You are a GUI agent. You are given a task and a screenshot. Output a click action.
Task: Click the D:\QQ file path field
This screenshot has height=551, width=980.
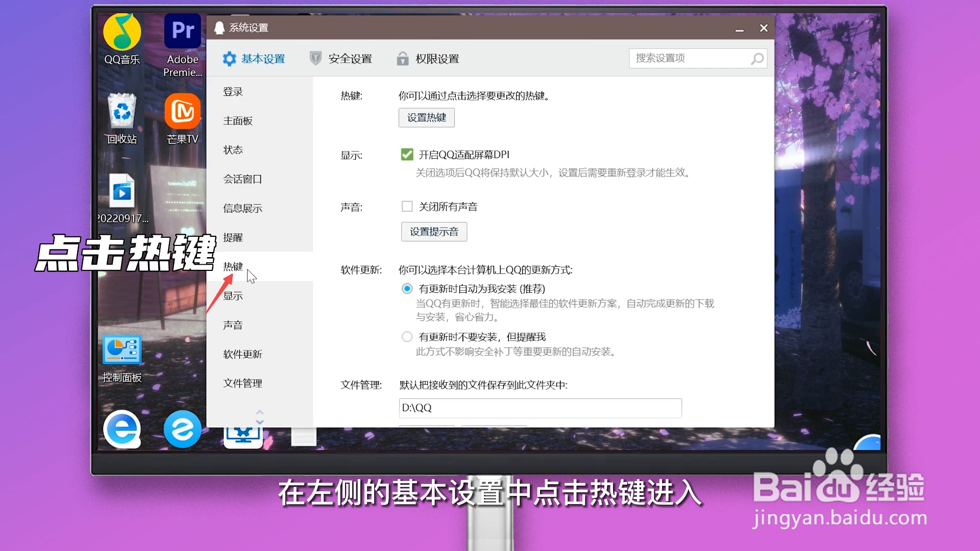point(540,408)
